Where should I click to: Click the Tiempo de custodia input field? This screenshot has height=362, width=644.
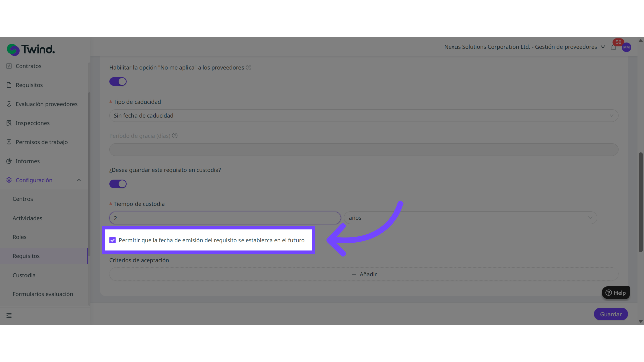pos(225,218)
